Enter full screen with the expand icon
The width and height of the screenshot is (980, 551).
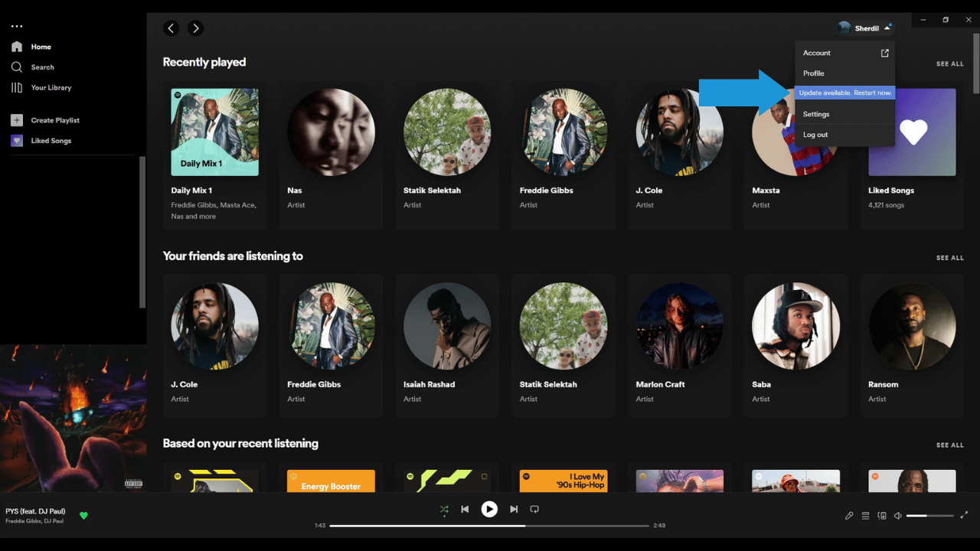coord(965,516)
